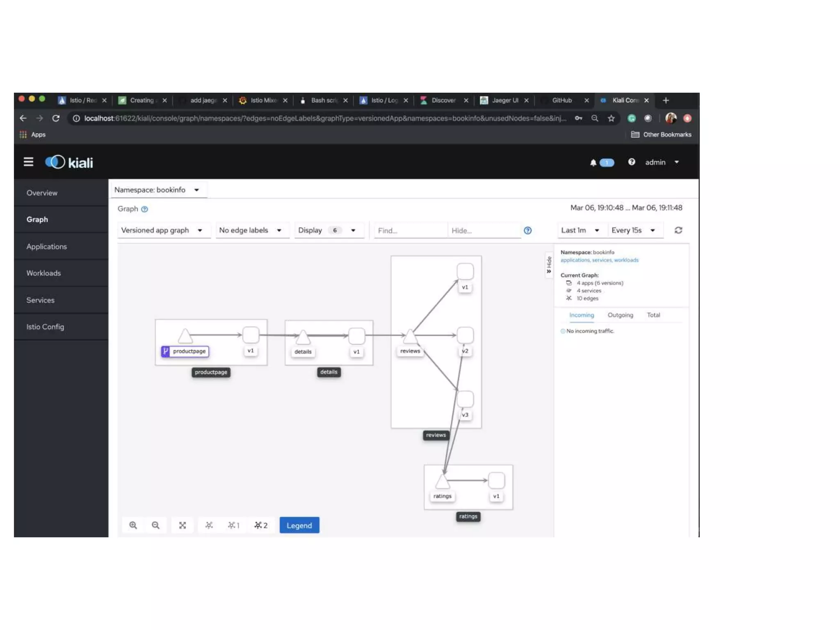Click the Find input field
The image size is (840, 630).
point(410,231)
